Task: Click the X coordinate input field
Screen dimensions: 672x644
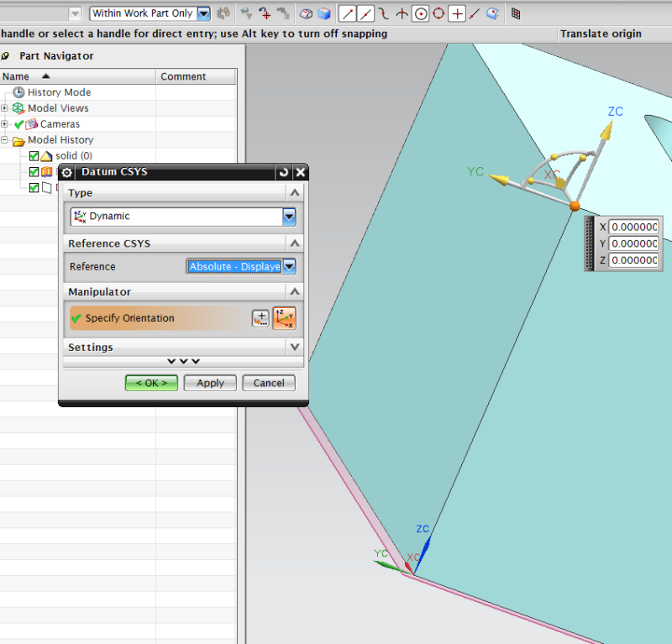Action: tap(634, 227)
